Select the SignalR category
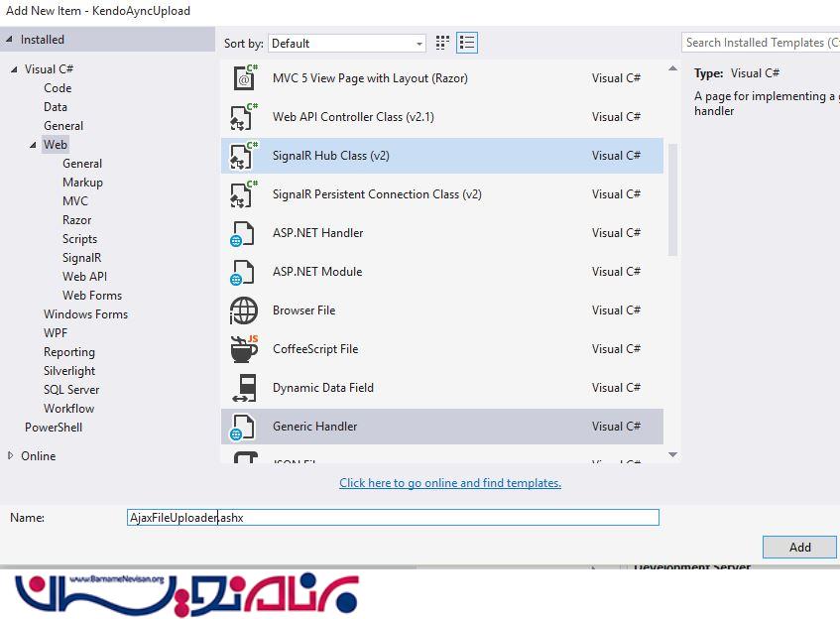Viewport: 840px width, 619px height. click(81, 257)
